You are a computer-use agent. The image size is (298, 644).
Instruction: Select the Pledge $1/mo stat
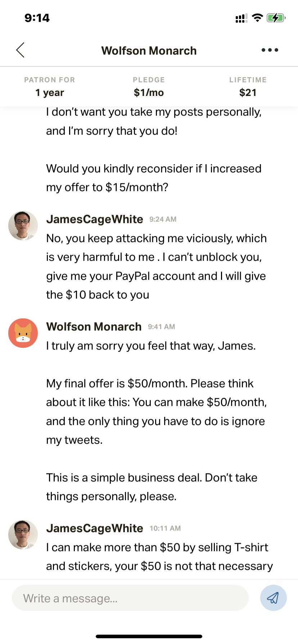point(149,87)
